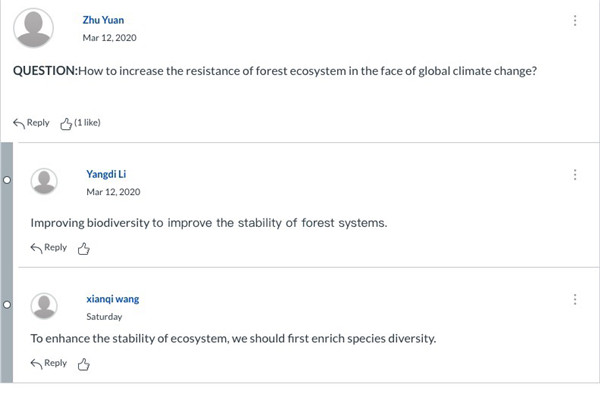Open three-dot menu on xianqi wang's reply
600x396 pixels.
point(575,300)
